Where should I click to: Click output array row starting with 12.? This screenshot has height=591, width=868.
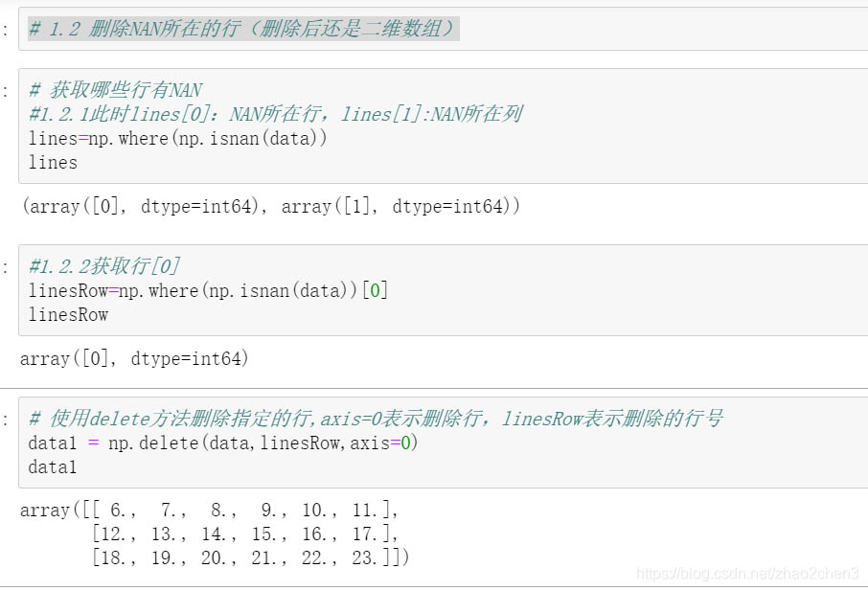point(244,534)
